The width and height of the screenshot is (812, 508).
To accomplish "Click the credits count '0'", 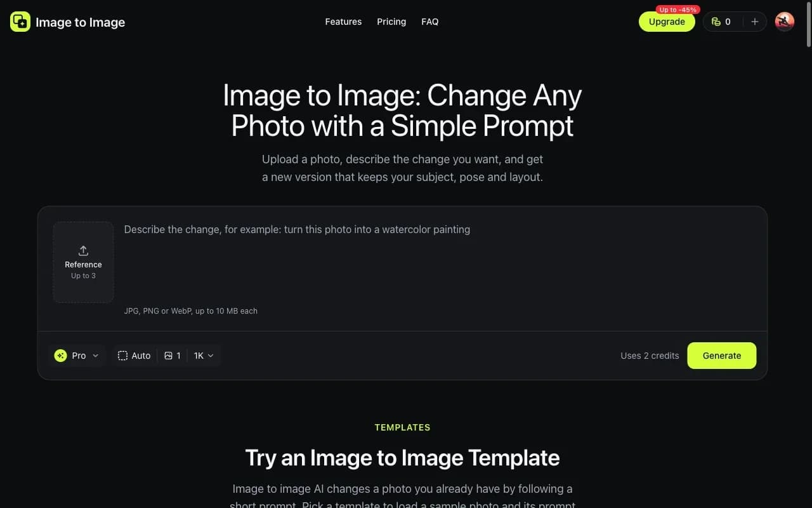I will (728, 22).
